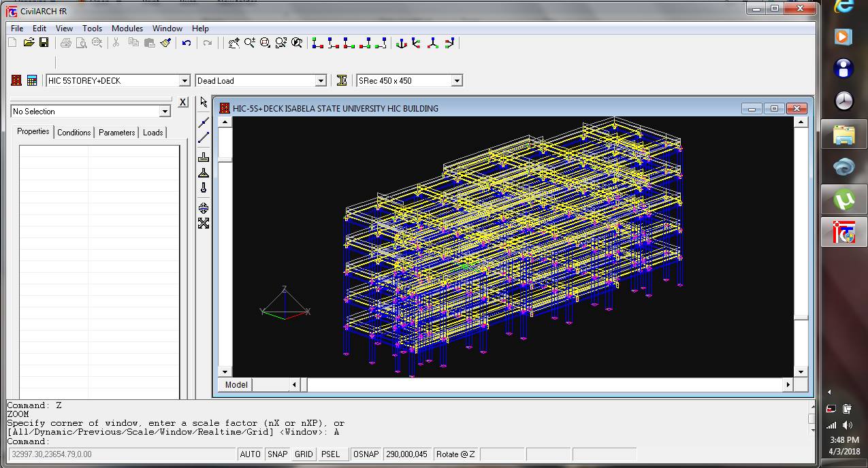
Task: Select the line member drawing tool
Action: pos(204,137)
